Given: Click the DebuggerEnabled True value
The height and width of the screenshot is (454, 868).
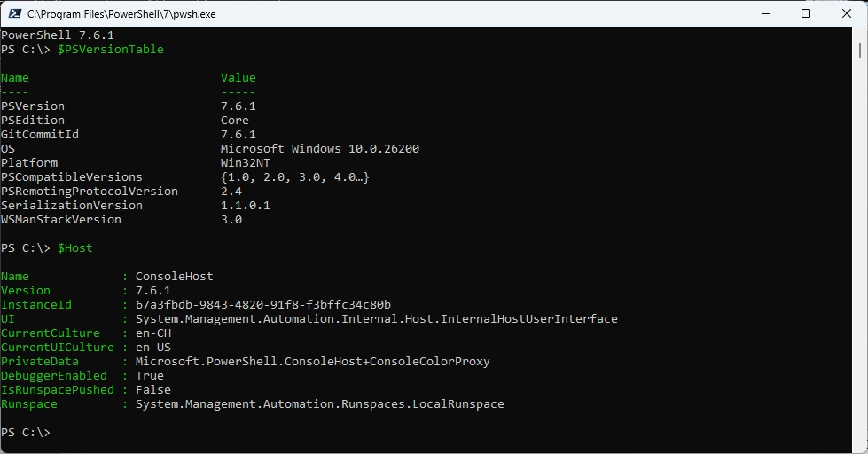Looking at the screenshot, I should [x=149, y=376].
